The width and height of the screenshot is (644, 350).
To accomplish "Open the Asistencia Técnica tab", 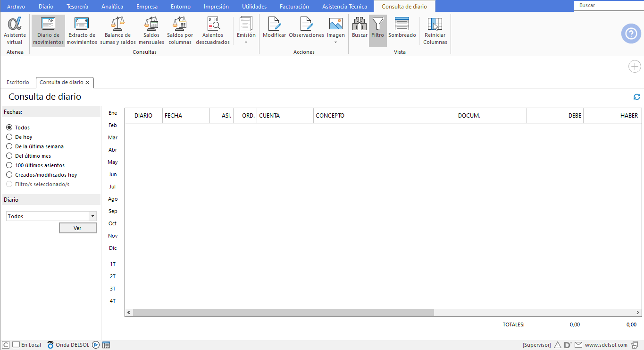I will [x=344, y=7].
